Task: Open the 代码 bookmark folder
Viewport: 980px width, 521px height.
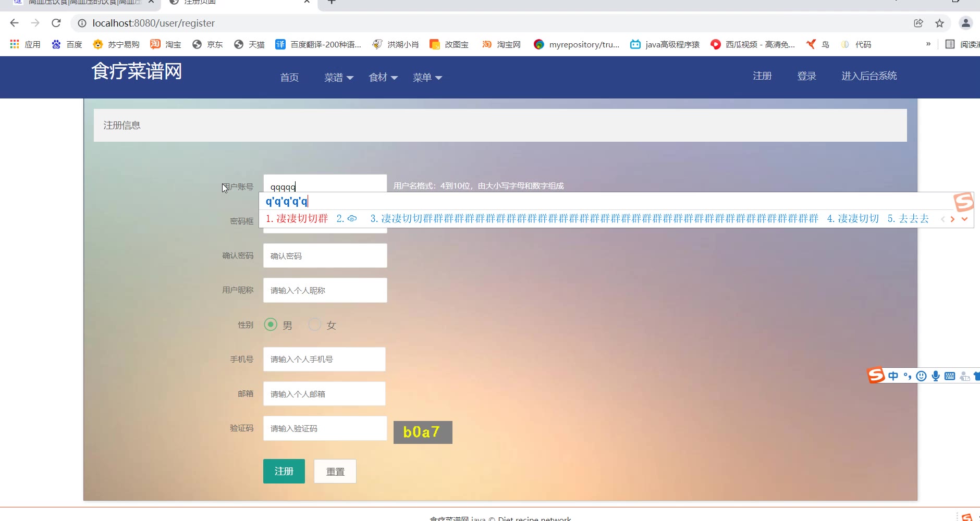Action: [x=856, y=44]
